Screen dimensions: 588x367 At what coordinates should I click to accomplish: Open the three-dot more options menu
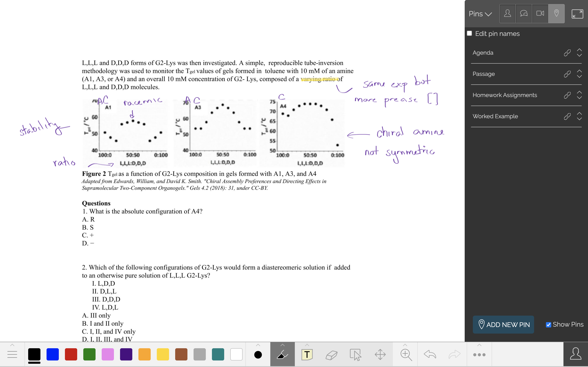tap(479, 355)
